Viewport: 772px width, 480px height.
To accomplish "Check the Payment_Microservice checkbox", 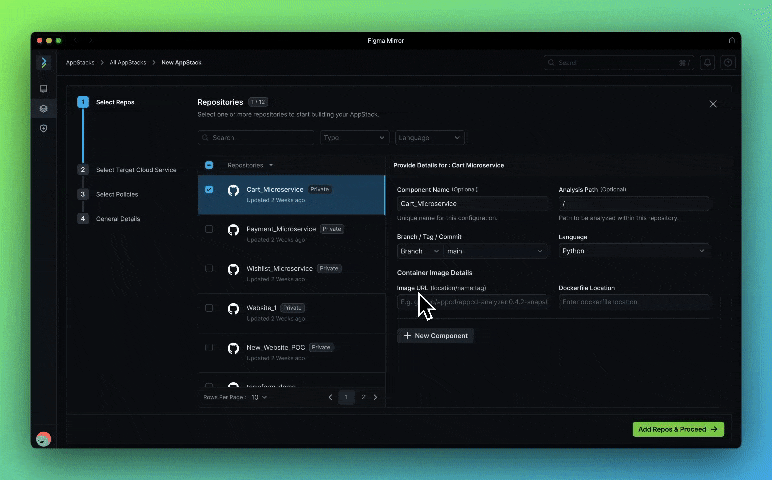I will (x=209, y=229).
